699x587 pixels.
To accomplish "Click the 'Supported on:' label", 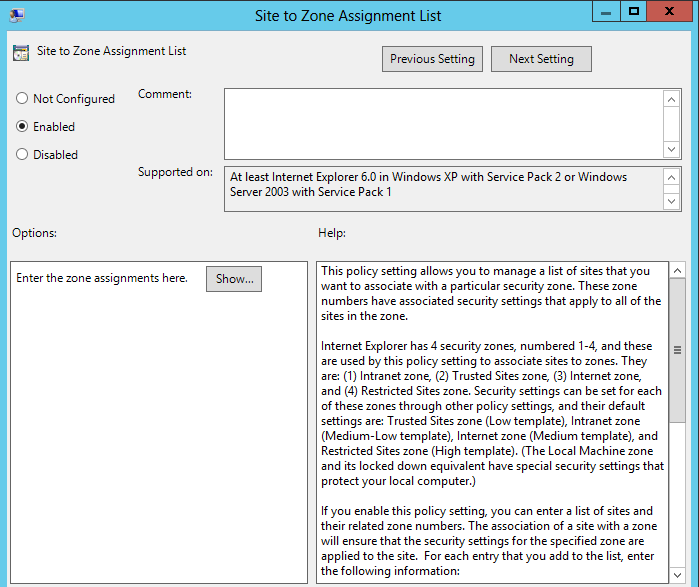I will (x=175, y=172).
